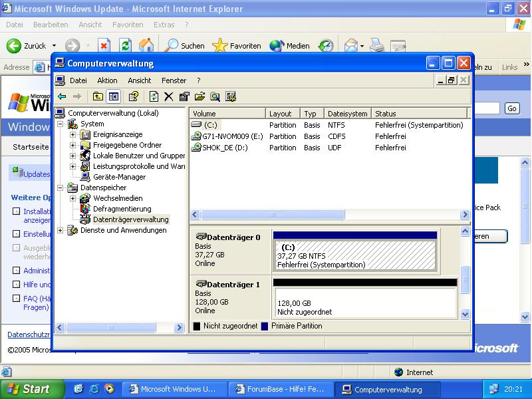
Task: Open the History icon in Internet Explorer
Action: (326, 45)
